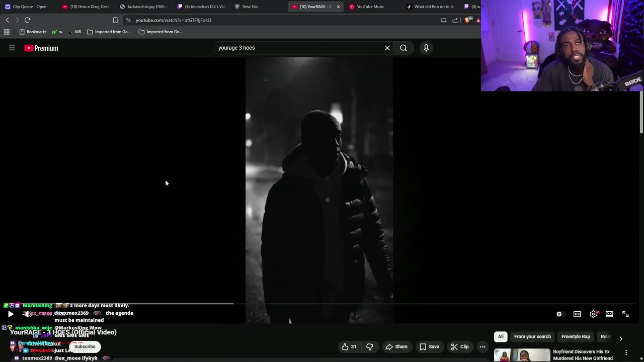
Task: Enter fullscreen with the expand icon
Action: [x=625, y=314]
